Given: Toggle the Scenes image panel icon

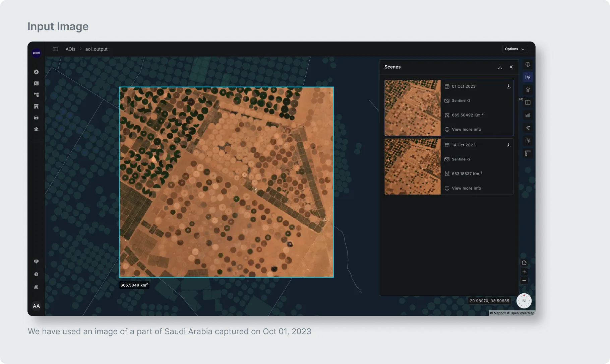Looking at the screenshot, I should [528, 77].
